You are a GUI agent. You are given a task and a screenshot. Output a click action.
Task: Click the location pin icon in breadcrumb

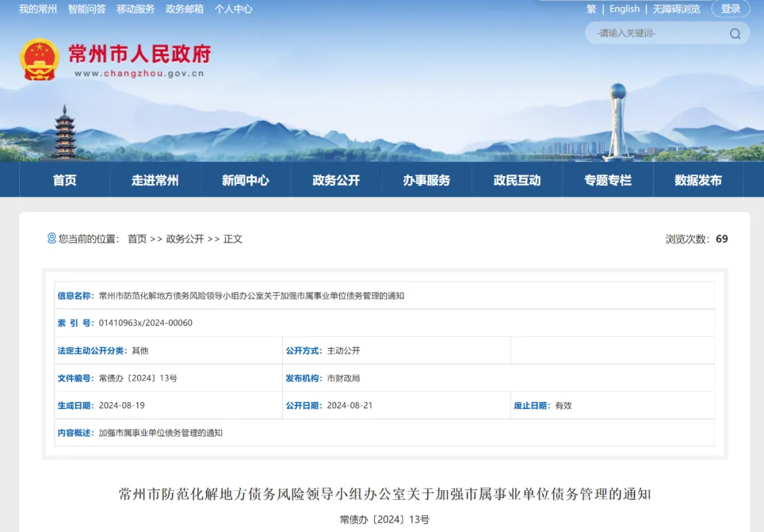point(52,238)
